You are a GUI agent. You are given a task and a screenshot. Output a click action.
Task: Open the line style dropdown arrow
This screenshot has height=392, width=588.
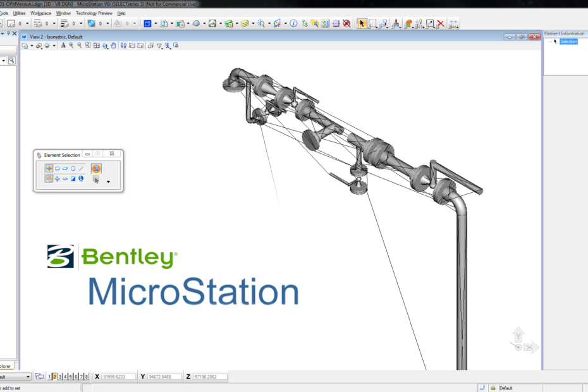[54, 23]
